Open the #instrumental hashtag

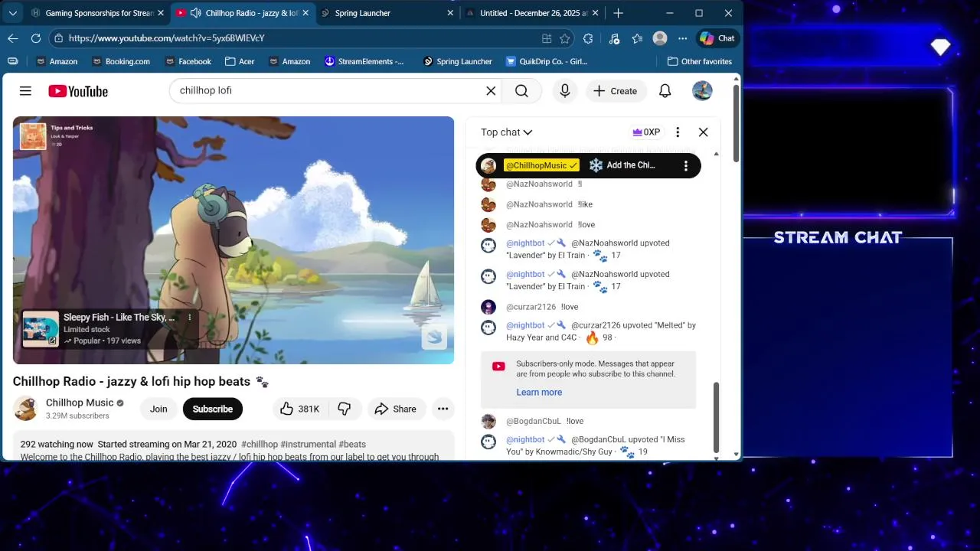(x=308, y=444)
